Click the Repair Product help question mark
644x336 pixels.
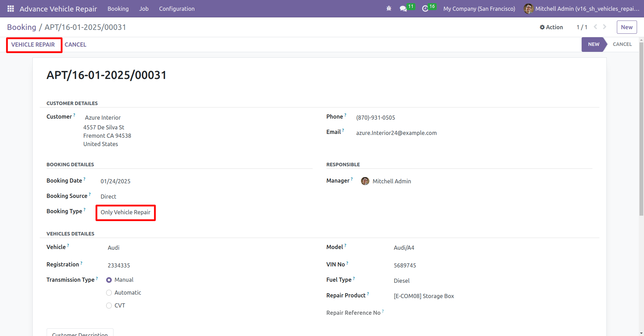[x=368, y=294]
